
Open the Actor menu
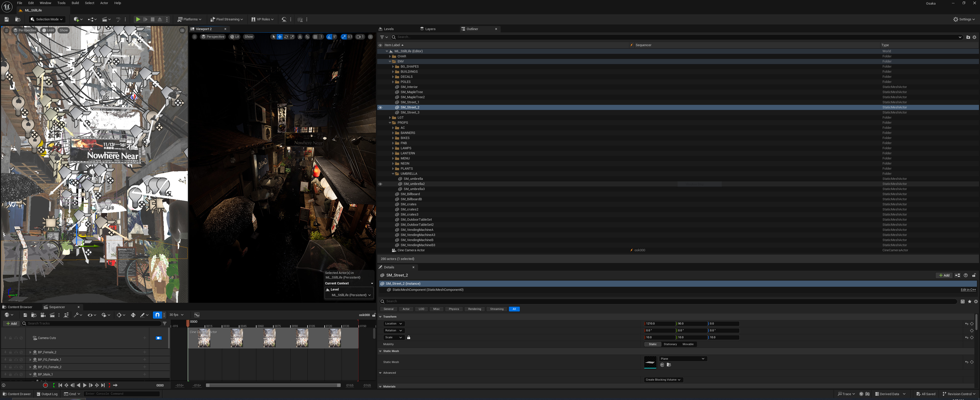click(104, 3)
